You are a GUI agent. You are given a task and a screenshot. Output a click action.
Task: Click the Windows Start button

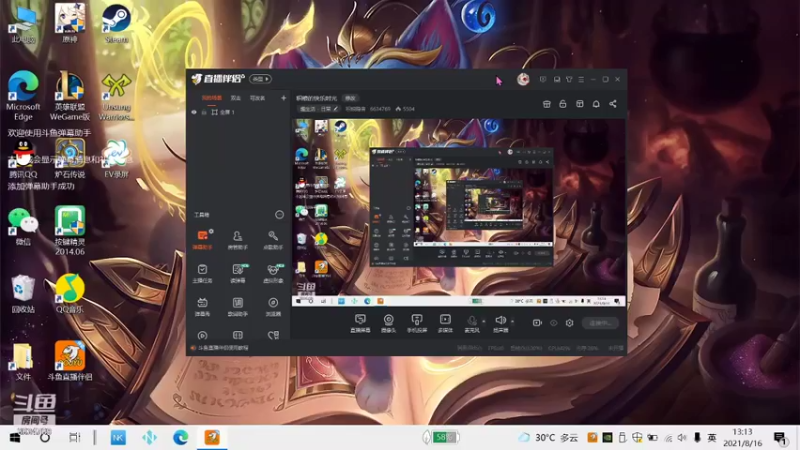point(15,438)
